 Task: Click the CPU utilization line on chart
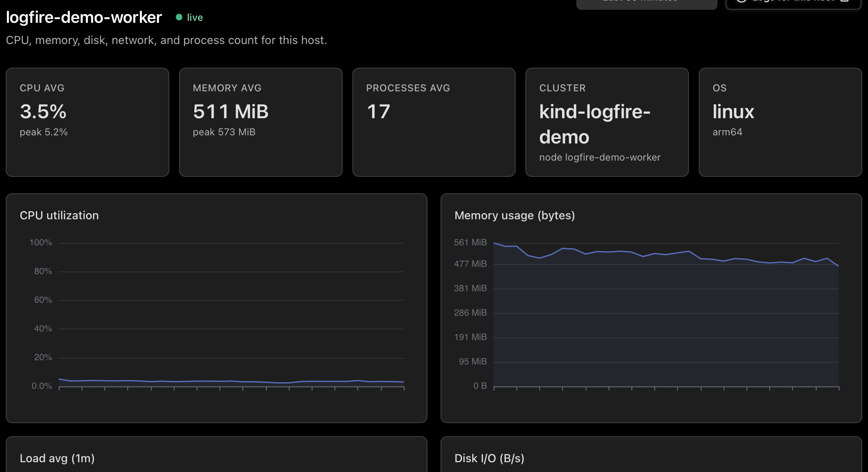coord(231,381)
